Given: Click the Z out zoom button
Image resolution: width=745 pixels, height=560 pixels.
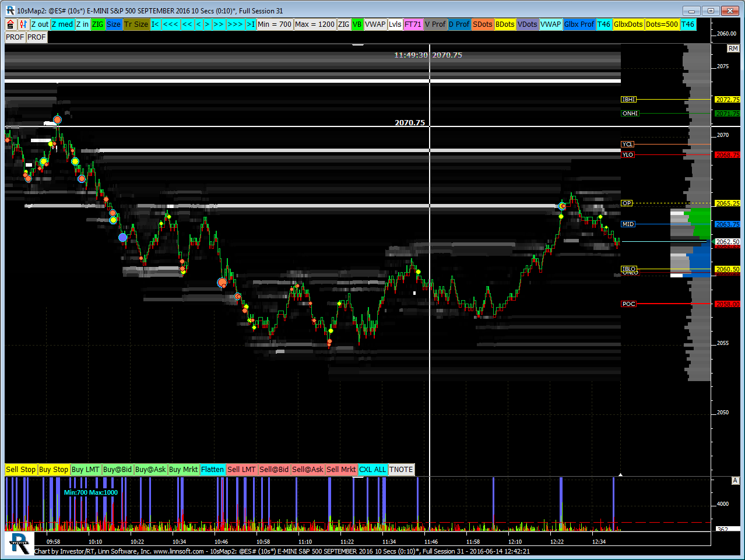Looking at the screenshot, I should point(40,24).
